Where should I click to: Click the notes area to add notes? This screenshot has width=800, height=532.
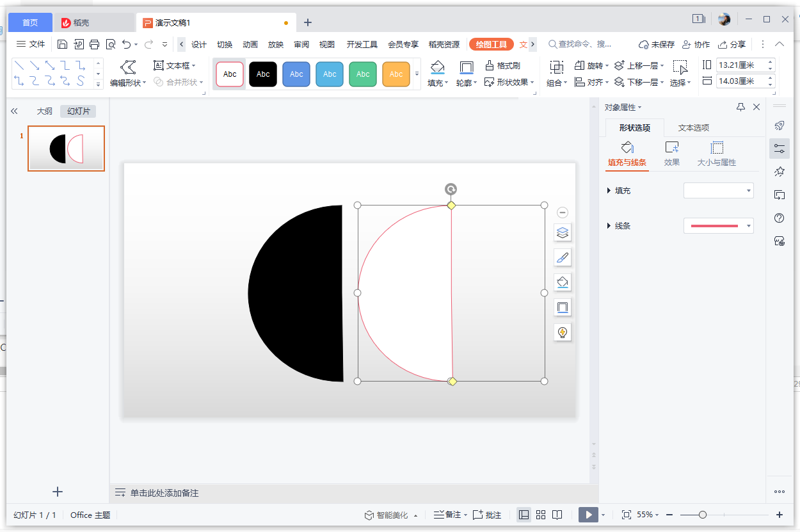tap(349, 493)
